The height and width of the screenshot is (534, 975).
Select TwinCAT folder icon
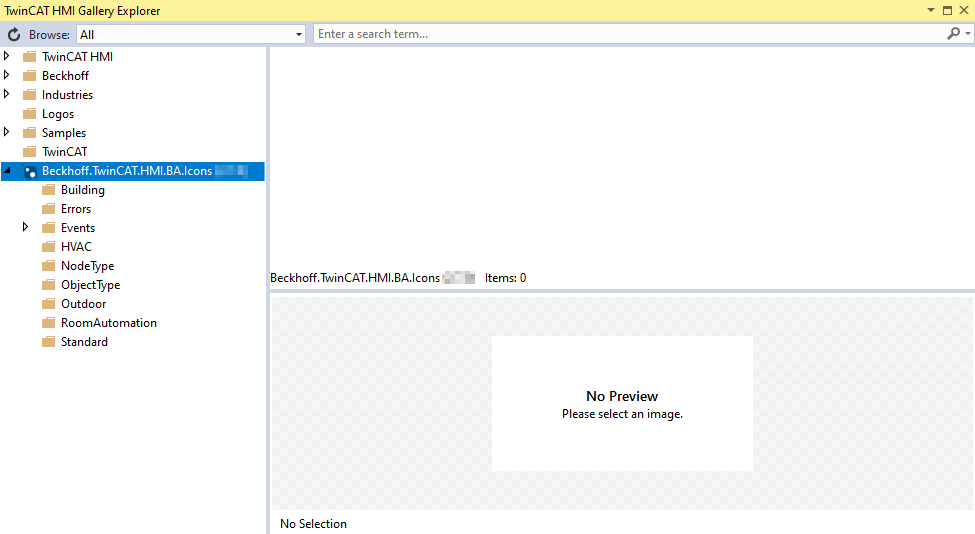pos(29,152)
